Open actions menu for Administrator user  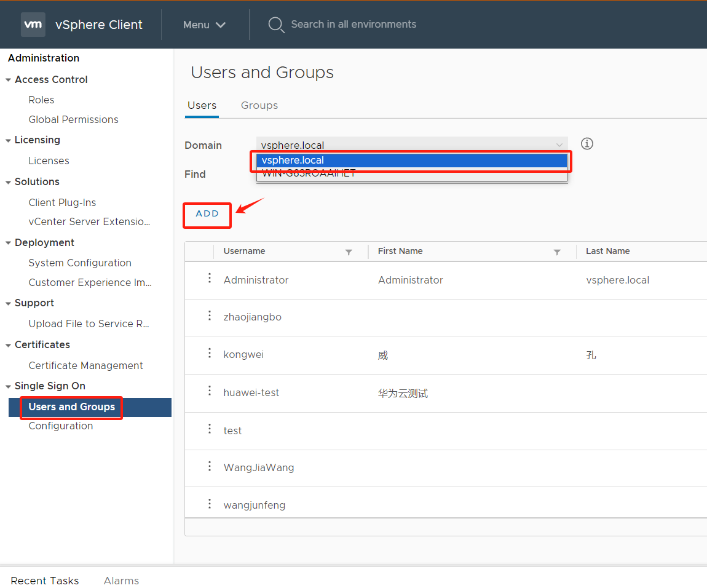pos(210,279)
